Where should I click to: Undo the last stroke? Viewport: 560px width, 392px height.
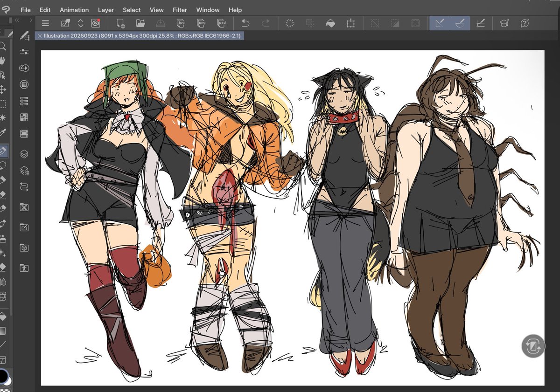click(245, 23)
